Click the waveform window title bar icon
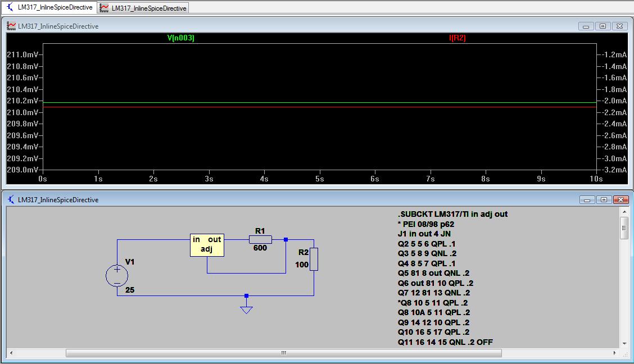634x364 pixels. 11,26
